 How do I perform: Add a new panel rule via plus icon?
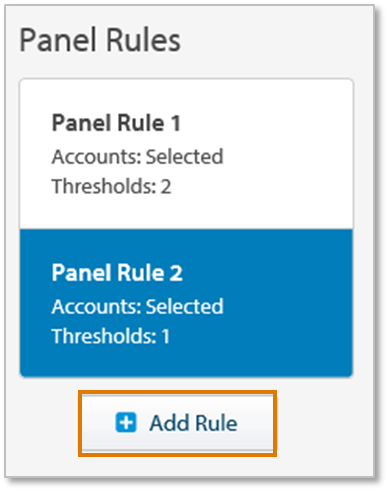126,422
